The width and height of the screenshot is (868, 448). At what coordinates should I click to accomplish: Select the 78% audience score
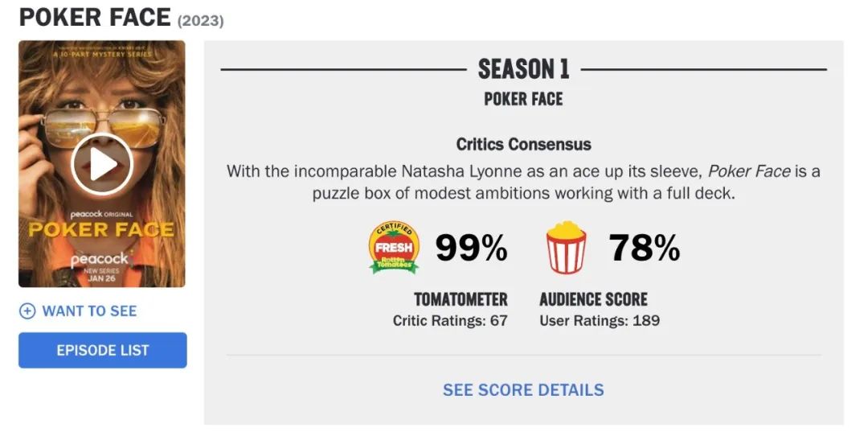click(645, 249)
